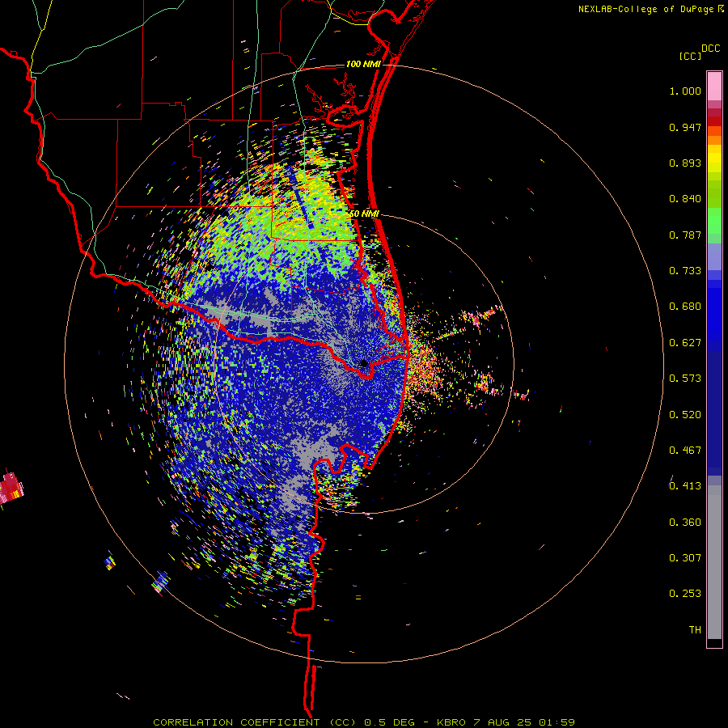Click the 0.253 scale value
The width and height of the screenshot is (728, 728).
[685, 594]
